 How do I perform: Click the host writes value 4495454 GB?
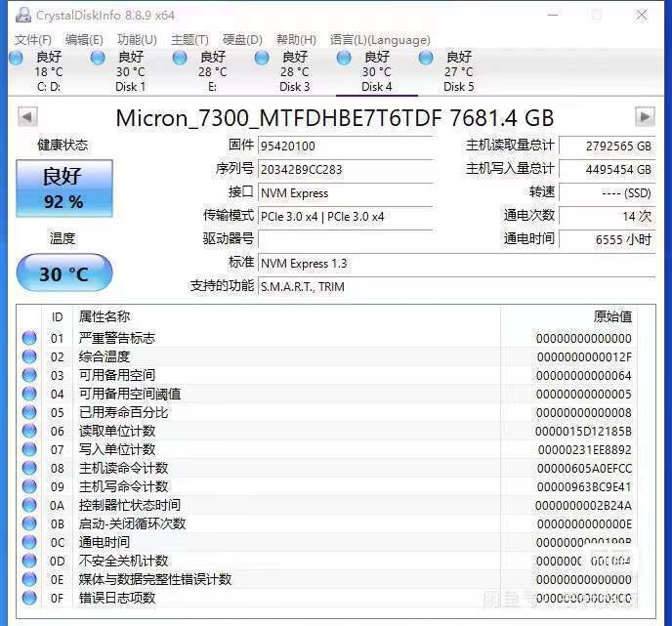(x=608, y=169)
